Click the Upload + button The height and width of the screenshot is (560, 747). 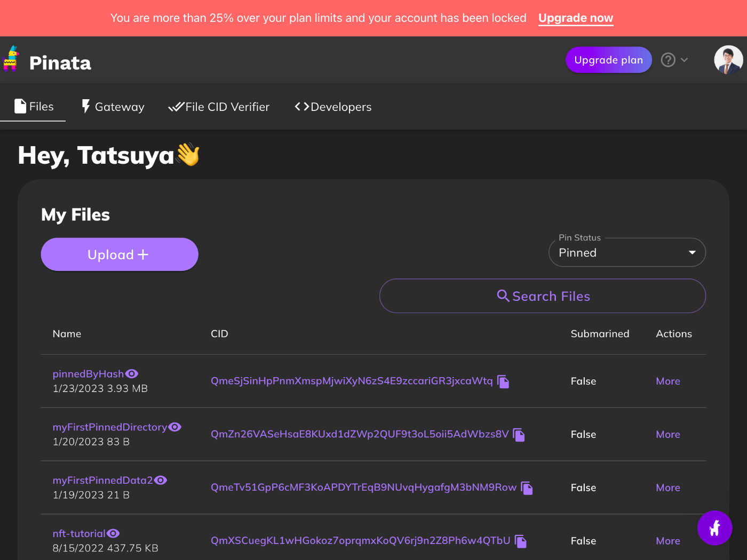pyautogui.click(x=120, y=254)
